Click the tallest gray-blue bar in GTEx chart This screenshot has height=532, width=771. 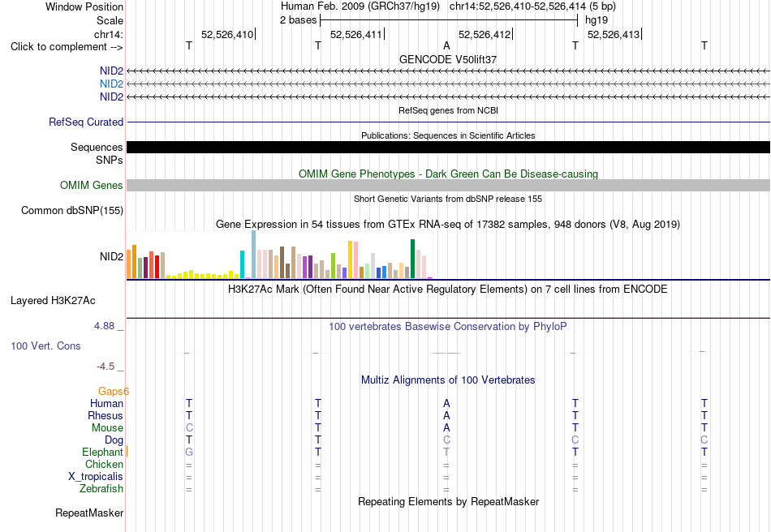coord(254,255)
